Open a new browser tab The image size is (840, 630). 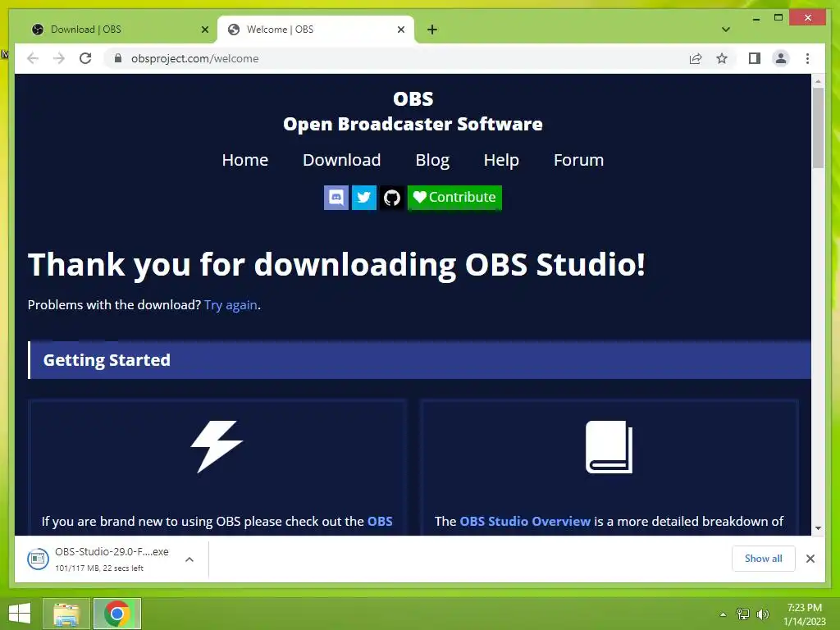[432, 30]
